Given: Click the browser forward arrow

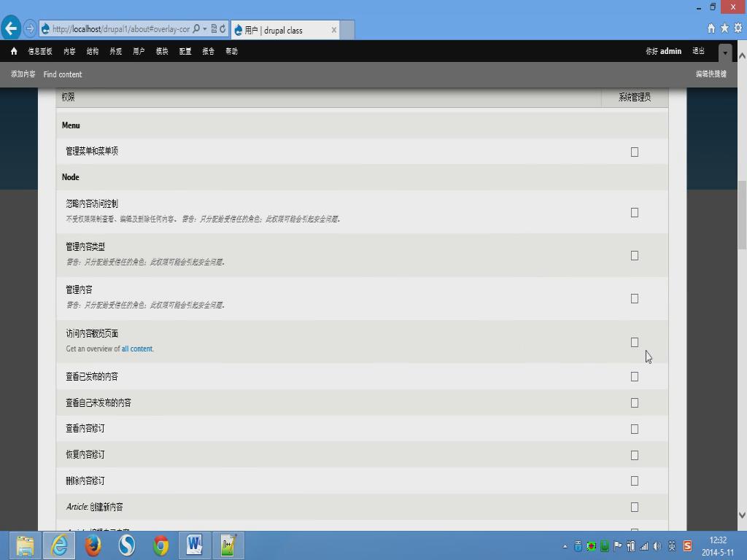Looking at the screenshot, I should 29,29.
